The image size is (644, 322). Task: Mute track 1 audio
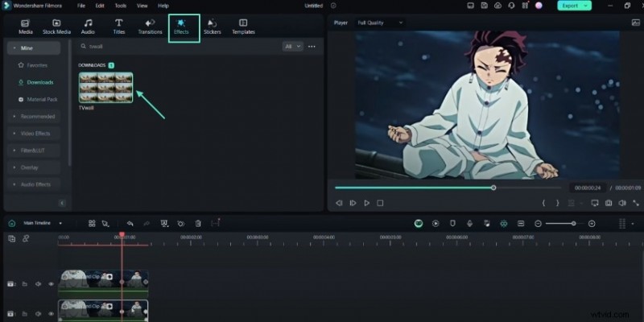[38, 314]
